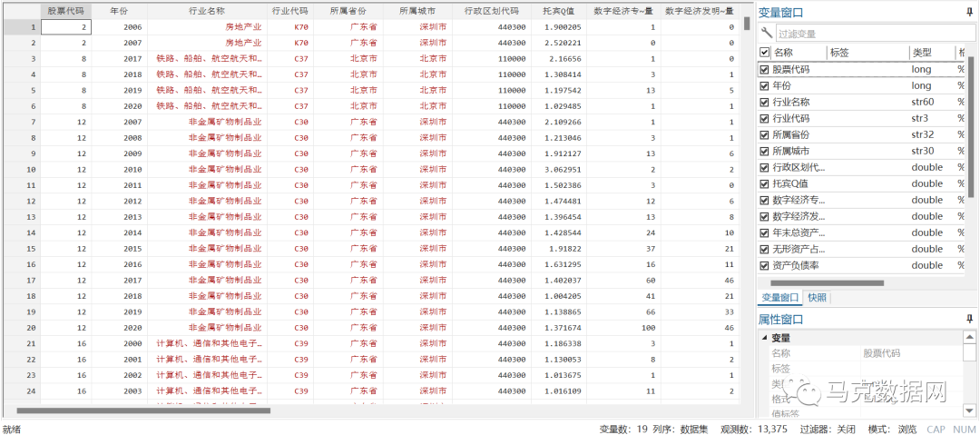Image resolution: width=980 pixels, height=435 pixels.
Task: Select the 行业名称 column header in the data grid
Action: pyautogui.click(x=208, y=11)
